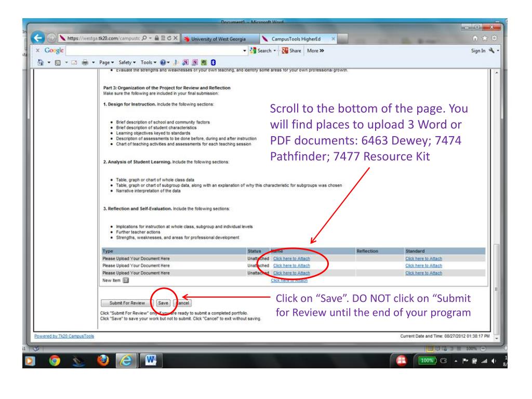Show hidden tray icons arrow
532x399 pixels.
click(x=456, y=361)
